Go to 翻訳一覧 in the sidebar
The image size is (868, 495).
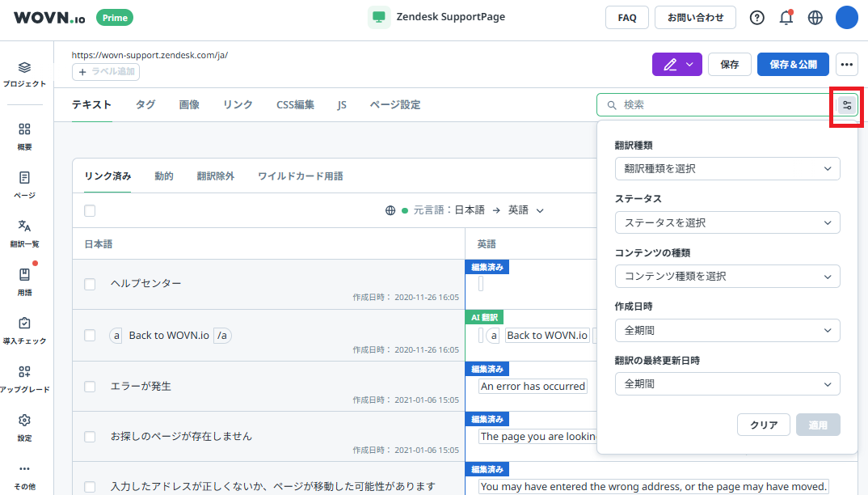tap(24, 232)
